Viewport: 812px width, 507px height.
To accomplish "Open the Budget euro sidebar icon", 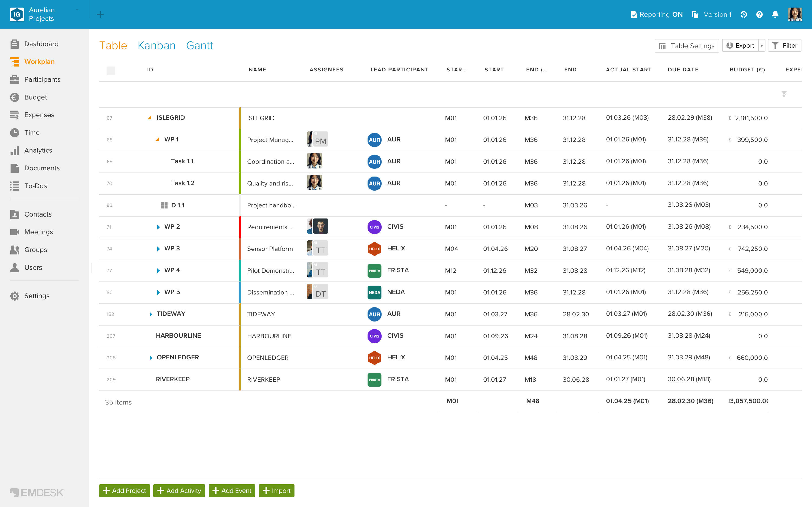I will 14,97.
